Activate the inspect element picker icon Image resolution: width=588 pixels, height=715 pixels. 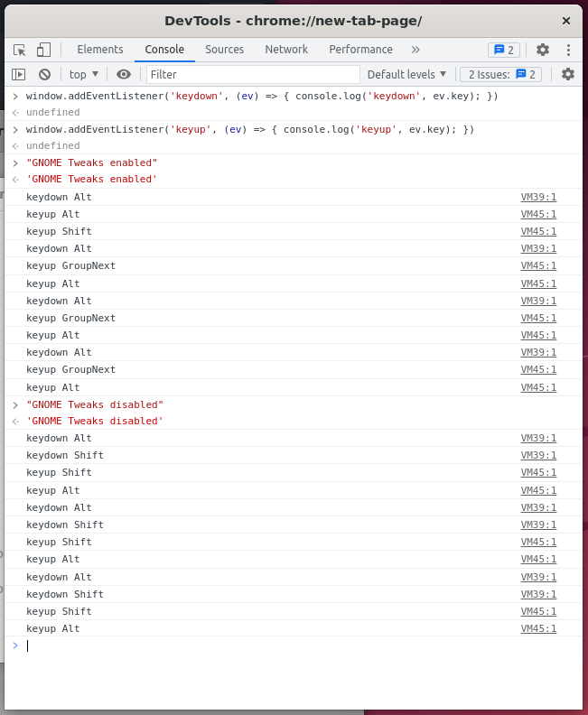tap(20, 50)
